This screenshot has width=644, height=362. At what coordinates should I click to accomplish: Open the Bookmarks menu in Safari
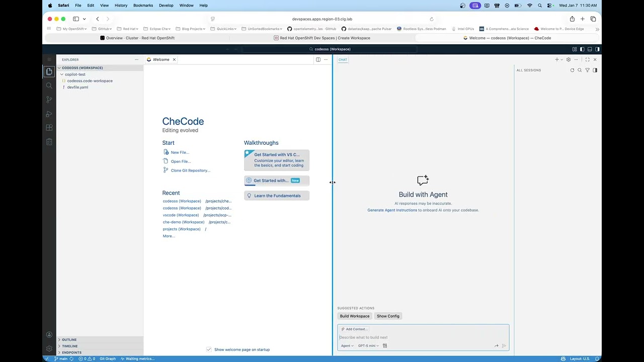(x=143, y=6)
